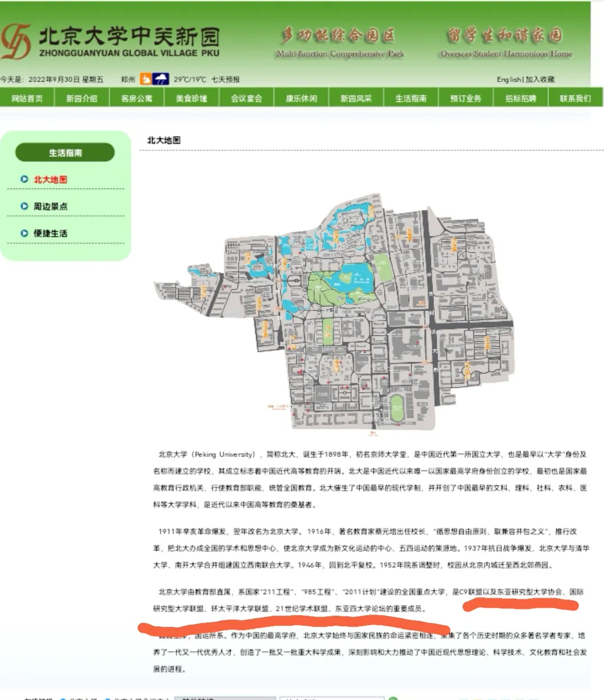The height and width of the screenshot is (700, 604).
Task: Click the 生活指南 sidebar header pill
Action: 65,153
